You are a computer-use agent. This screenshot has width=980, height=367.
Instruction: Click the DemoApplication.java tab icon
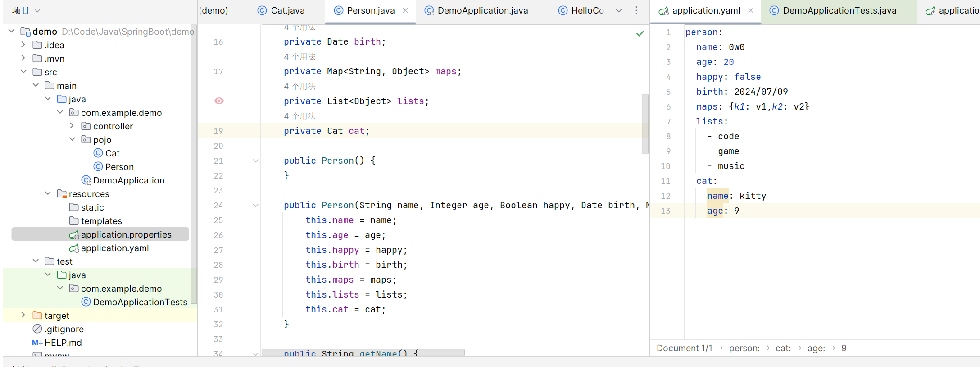coord(429,11)
